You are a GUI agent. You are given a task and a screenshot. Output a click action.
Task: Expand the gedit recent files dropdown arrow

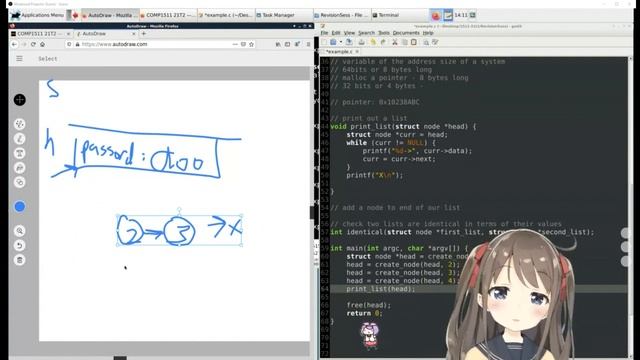pos(341,42)
